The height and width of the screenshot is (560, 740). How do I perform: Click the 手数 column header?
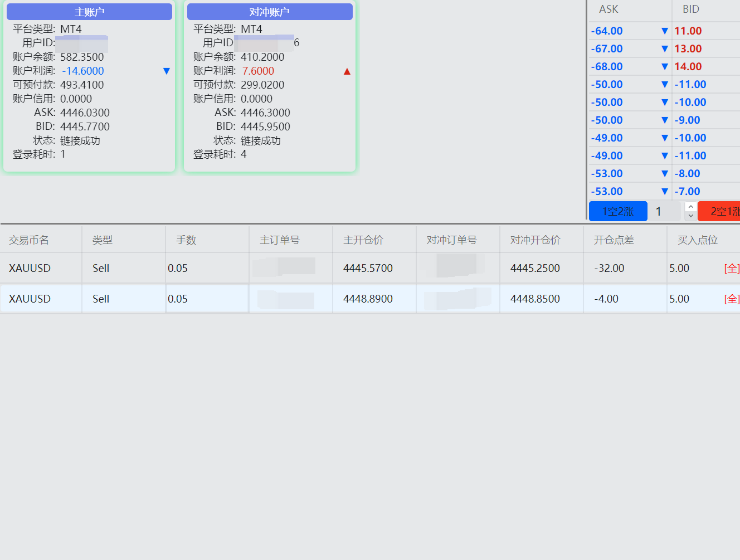point(186,240)
